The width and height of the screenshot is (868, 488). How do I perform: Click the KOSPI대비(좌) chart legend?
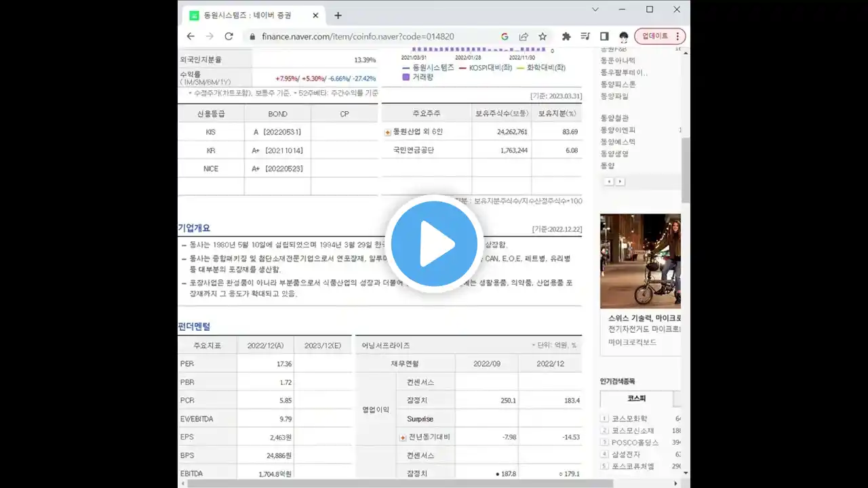pyautogui.click(x=485, y=68)
